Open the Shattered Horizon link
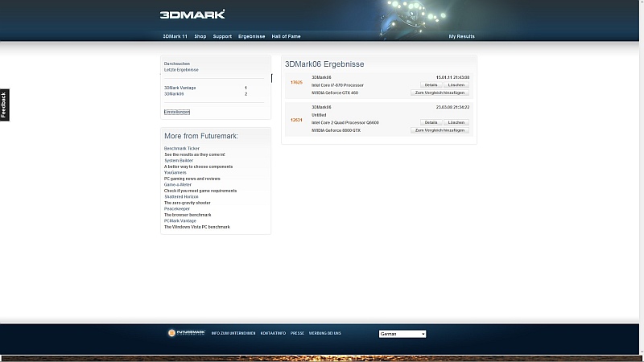This screenshot has width=644, height=362. 181,196
